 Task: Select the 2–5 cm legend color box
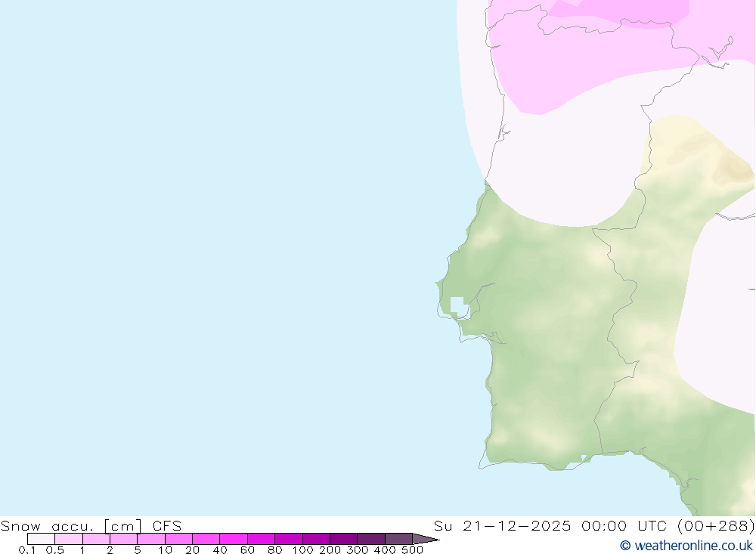pos(123,539)
